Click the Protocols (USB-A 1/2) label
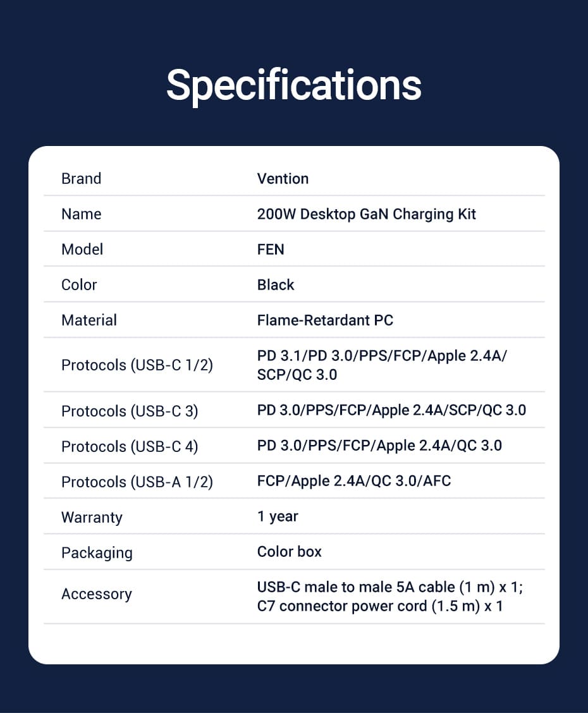The height and width of the screenshot is (713, 588). click(x=137, y=482)
